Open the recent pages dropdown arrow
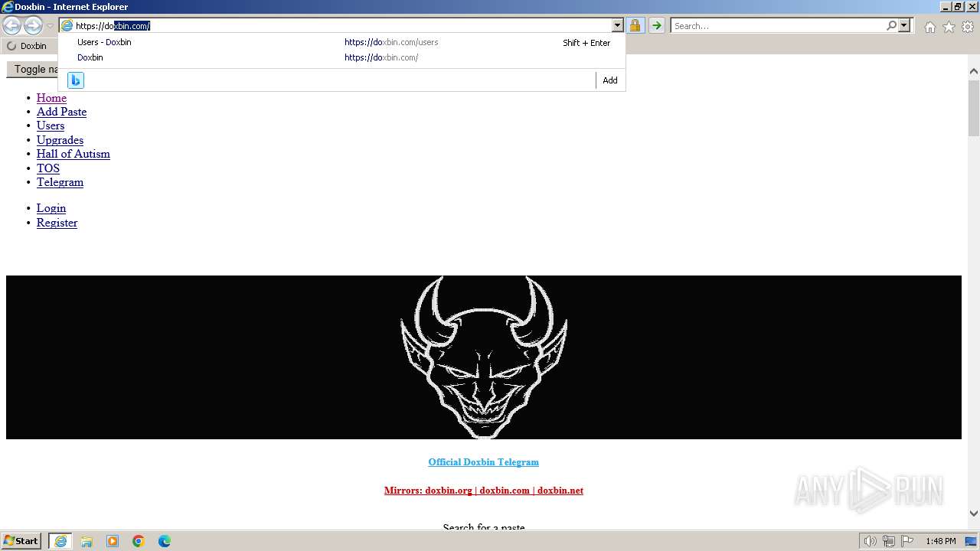The height and width of the screenshot is (551, 980). pyautogui.click(x=50, y=26)
